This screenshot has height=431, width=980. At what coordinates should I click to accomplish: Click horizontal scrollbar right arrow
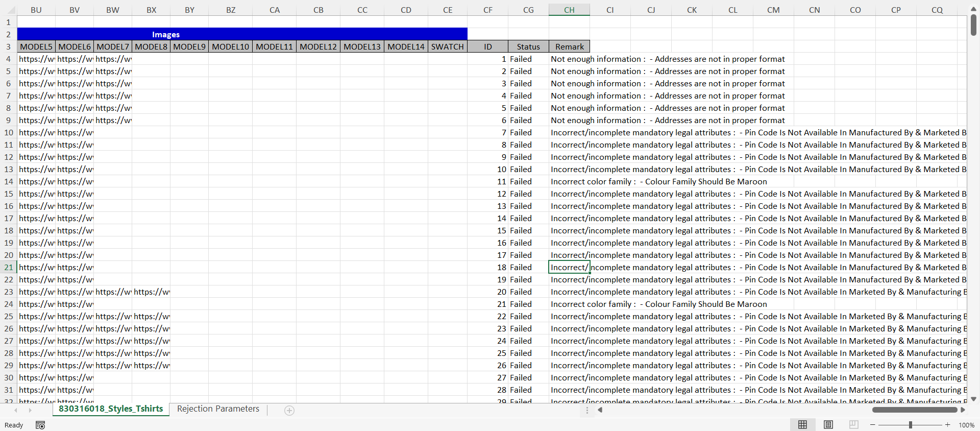[963, 410]
